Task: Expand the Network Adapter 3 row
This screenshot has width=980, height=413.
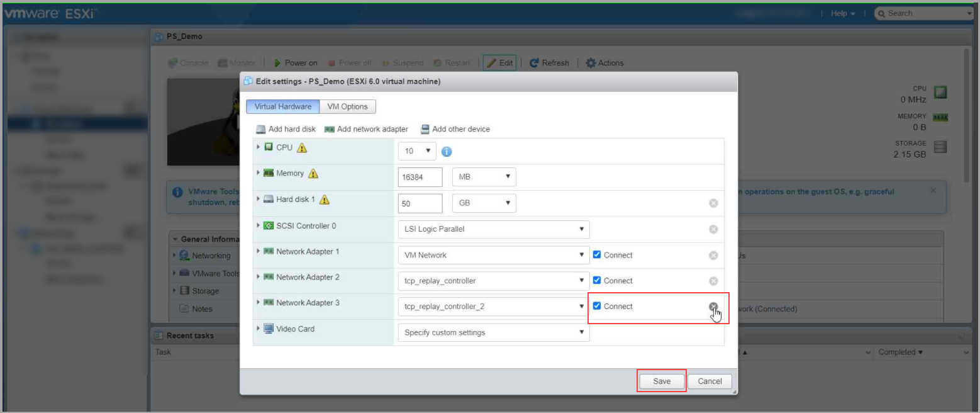Action: click(x=259, y=303)
